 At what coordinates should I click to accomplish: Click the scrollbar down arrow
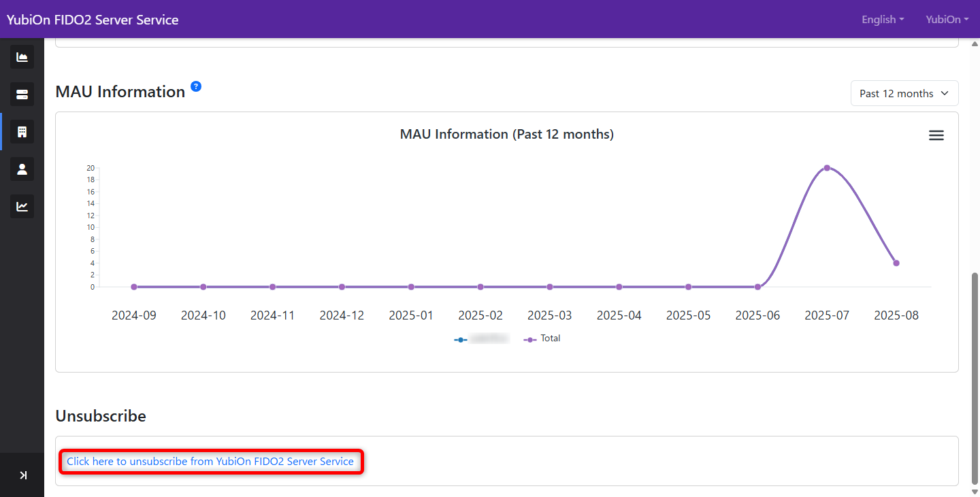(975, 491)
